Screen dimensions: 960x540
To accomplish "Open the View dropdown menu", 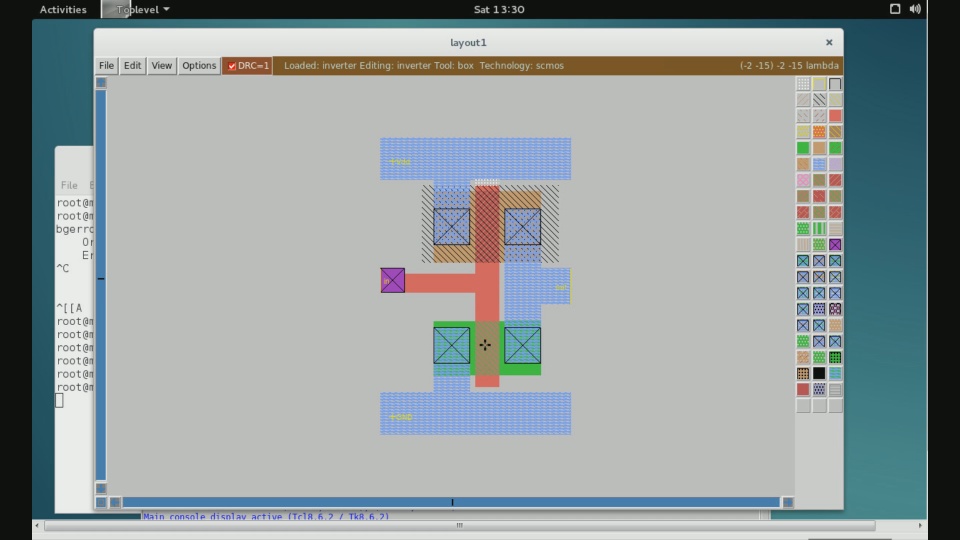I will coord(161,66).
